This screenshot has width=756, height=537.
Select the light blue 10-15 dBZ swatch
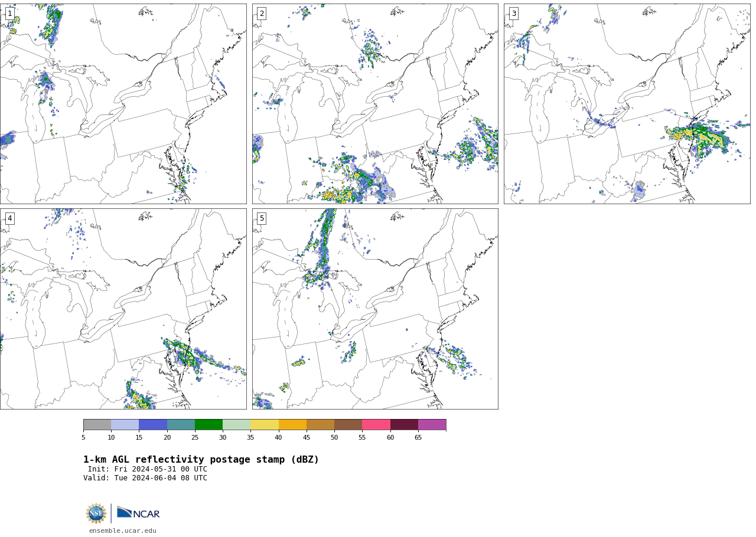coord(125,425)
